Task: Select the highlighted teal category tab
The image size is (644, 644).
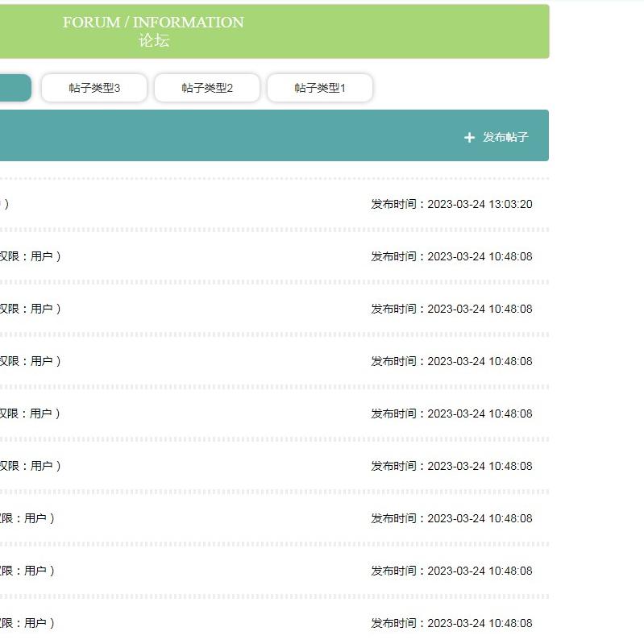Action: tap(15, 88)
